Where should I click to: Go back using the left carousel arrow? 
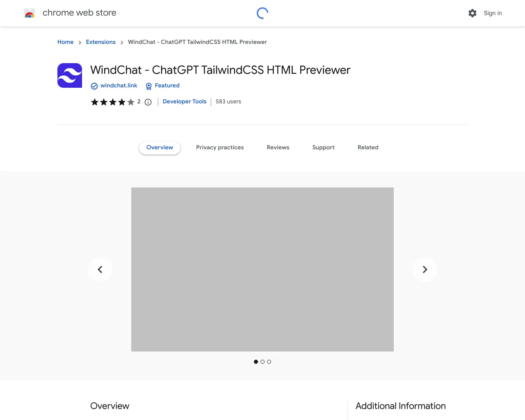click(x=100, y=269)
